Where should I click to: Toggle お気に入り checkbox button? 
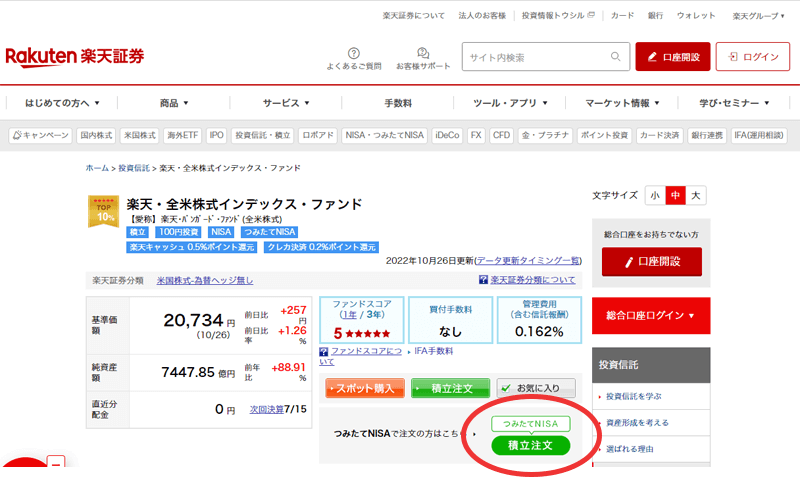pyautogui.click(x=536, y=388)
